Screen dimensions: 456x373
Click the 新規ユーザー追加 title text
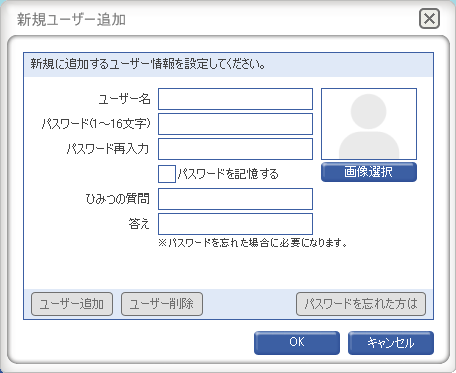71,20
